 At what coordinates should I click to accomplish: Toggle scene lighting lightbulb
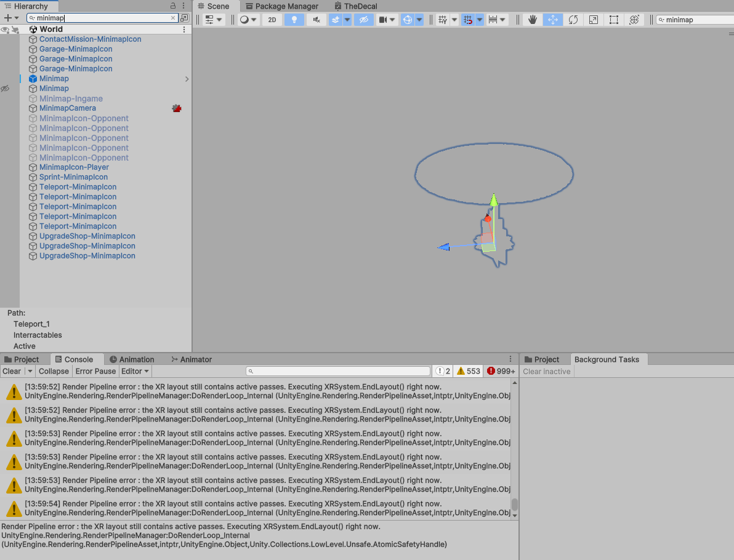tap(294, 19)
